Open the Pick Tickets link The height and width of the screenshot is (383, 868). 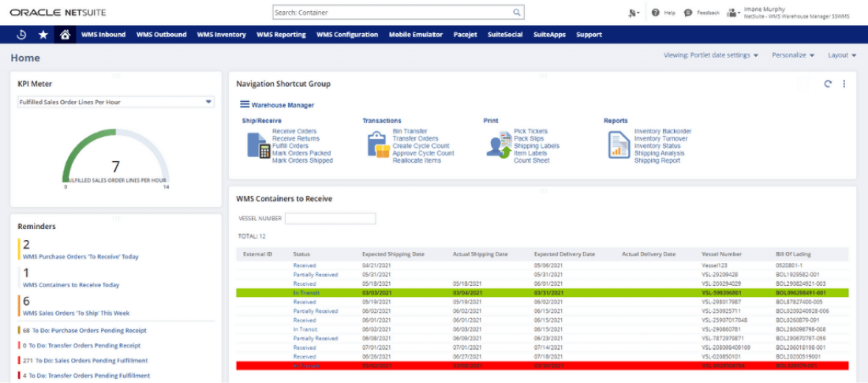coord(530,131)
